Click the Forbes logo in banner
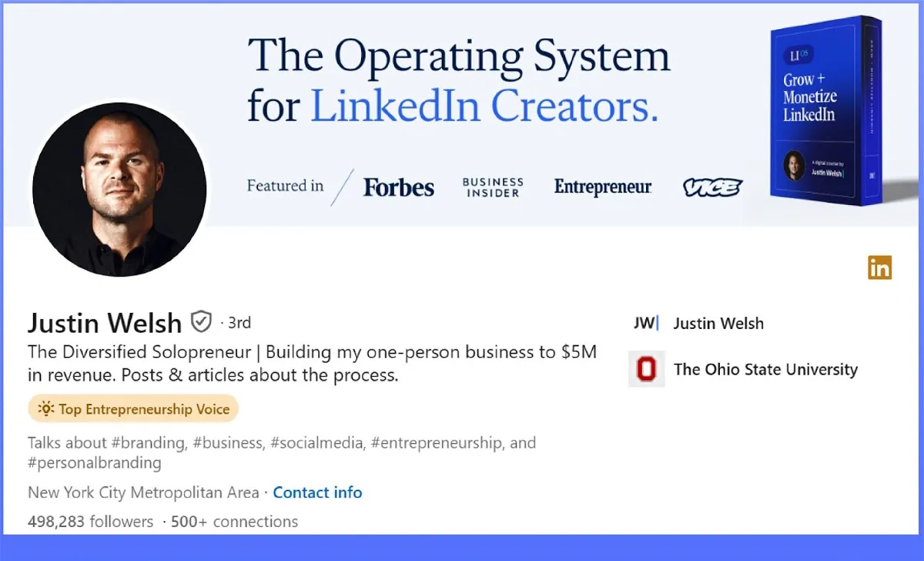 [x=399, y=187]
